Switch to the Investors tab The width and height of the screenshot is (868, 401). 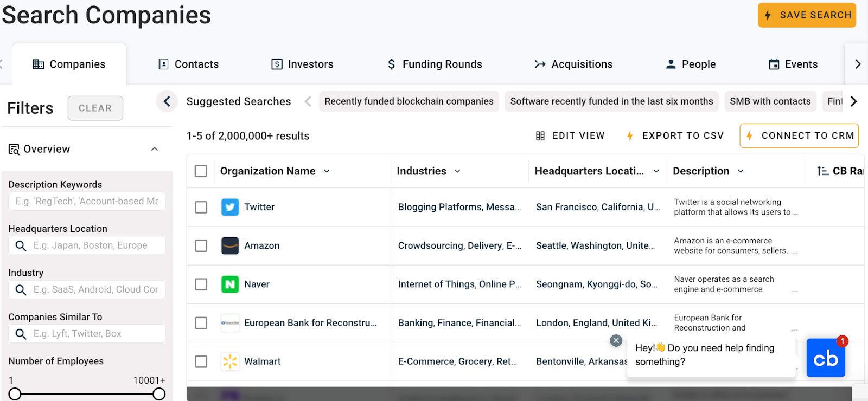coord(302,64)
